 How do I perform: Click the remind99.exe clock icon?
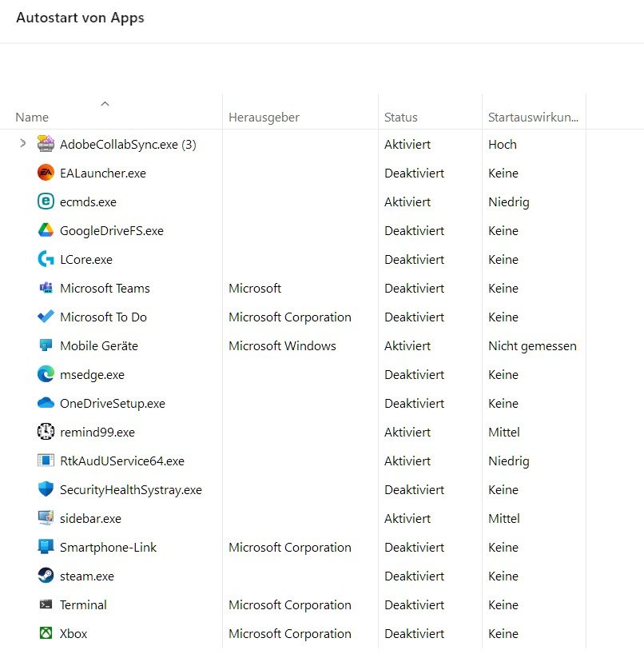(x=46, y=432)
